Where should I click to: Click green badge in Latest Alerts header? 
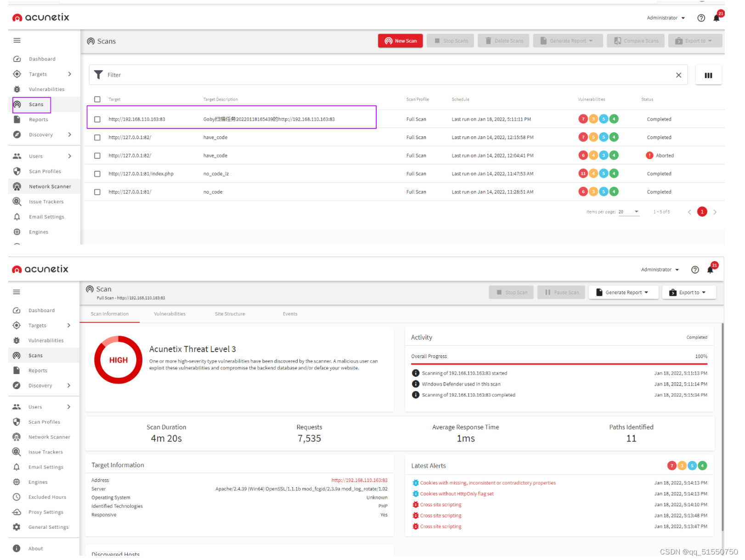[702, 465]
